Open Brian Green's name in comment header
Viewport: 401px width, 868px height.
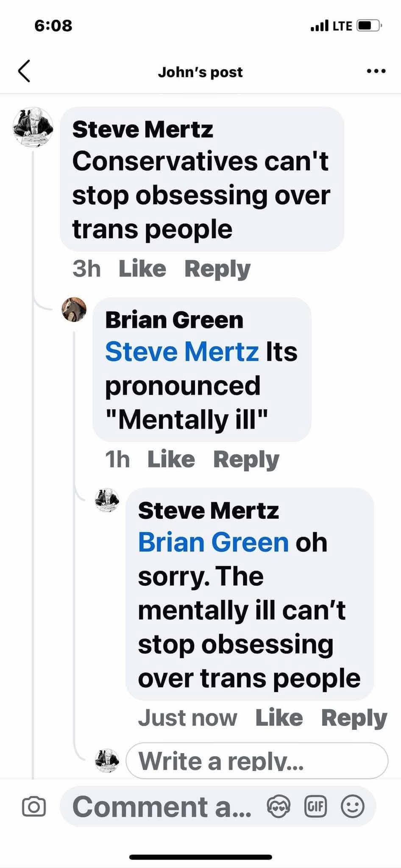click(174, 320)
